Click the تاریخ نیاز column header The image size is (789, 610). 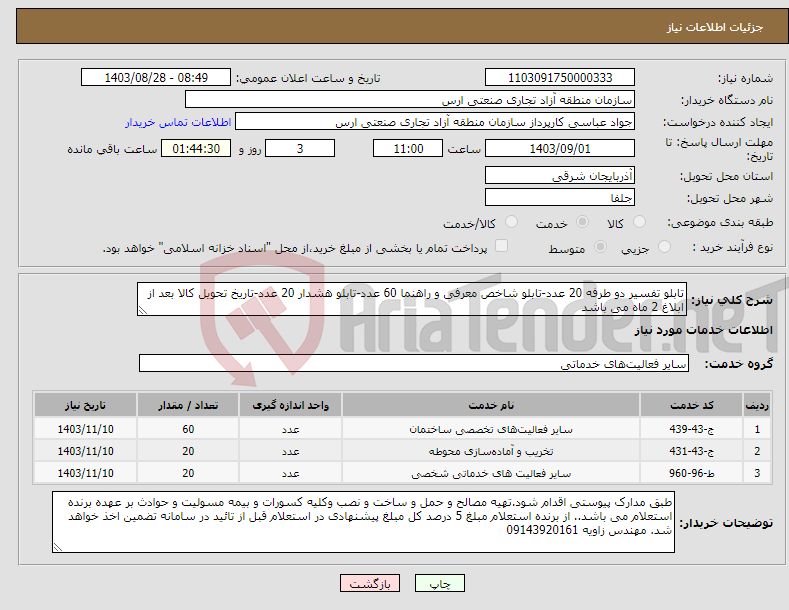pos(86,405)
